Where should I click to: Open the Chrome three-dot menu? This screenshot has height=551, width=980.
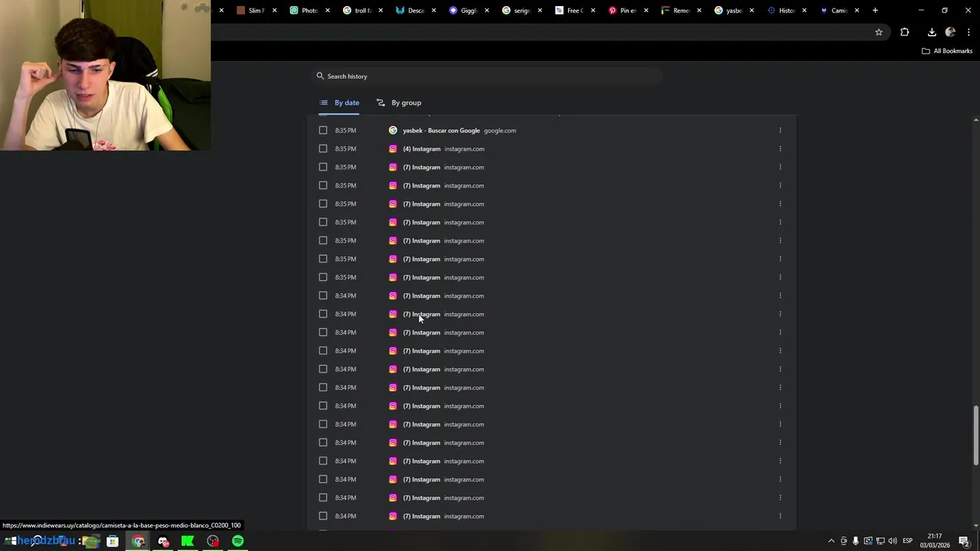[969, 32]
